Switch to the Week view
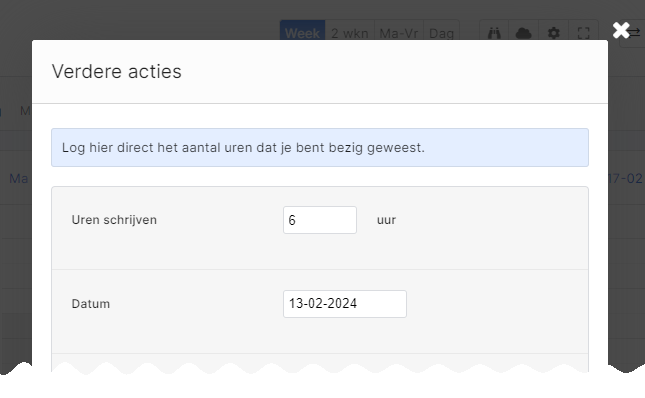 point(302,32)
